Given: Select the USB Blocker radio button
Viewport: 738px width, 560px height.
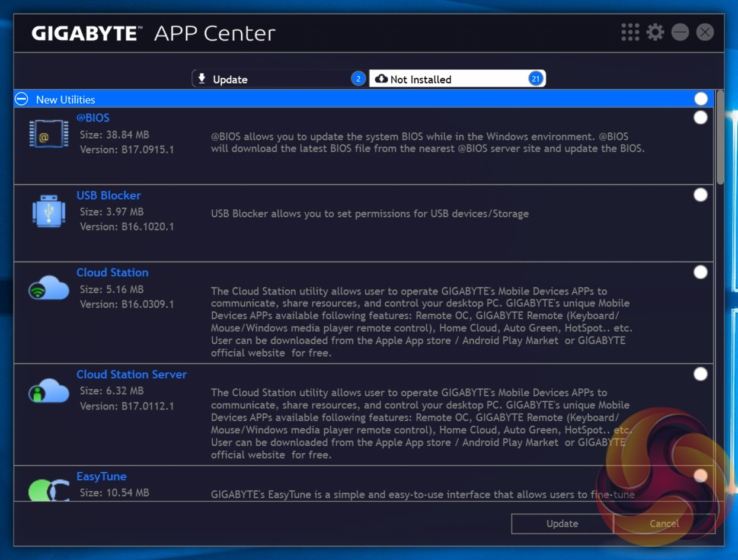Looking at the screenshot, I should (701, 195).
